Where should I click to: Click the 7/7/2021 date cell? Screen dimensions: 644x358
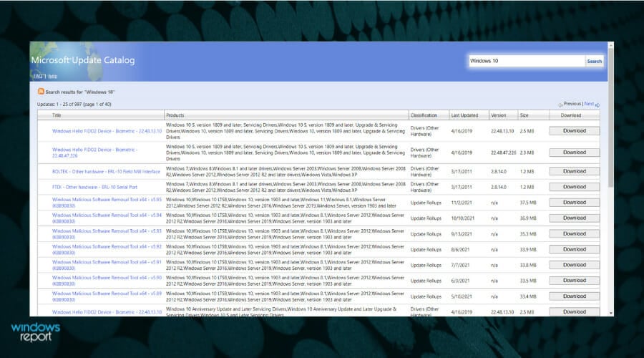[460, 265]
